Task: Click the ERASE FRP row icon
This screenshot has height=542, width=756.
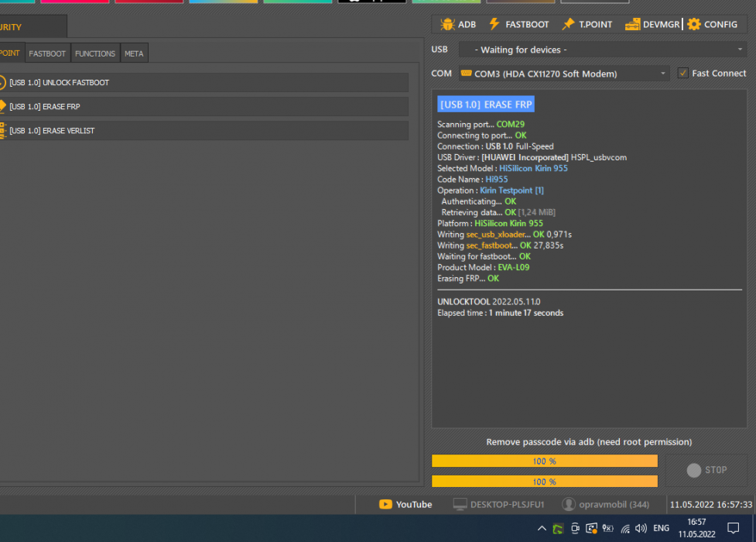Action: click(2, 106)
